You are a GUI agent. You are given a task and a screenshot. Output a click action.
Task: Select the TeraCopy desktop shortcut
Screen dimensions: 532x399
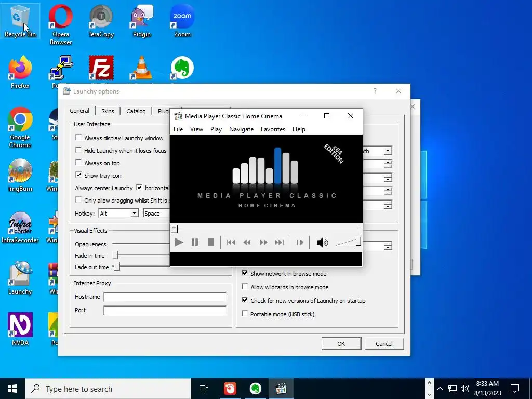pos(101,21)
